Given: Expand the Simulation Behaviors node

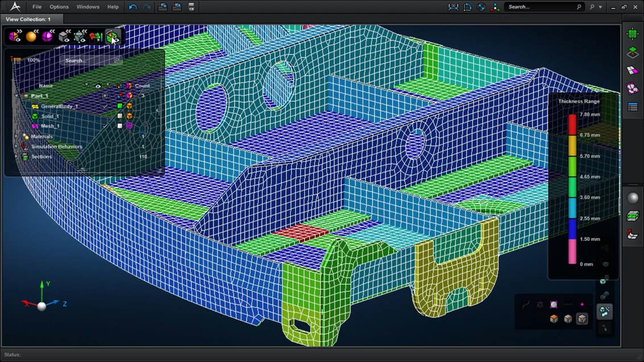Looking at the screenshot, I should (x=16, y=147).
